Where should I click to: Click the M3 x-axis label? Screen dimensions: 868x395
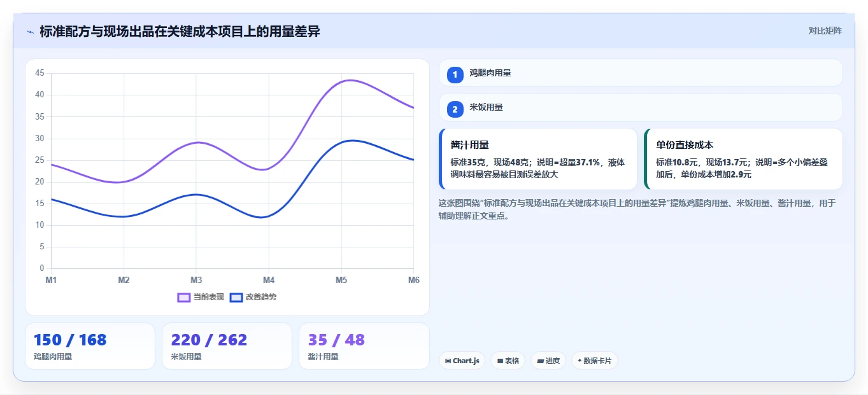196,280
